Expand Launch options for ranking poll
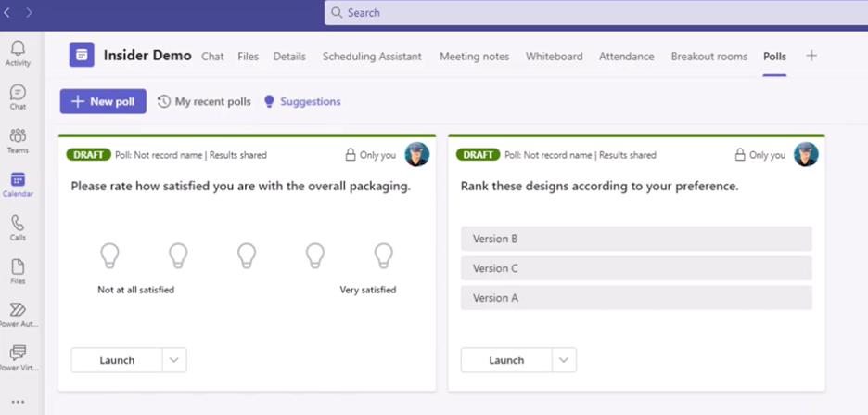The image size is (868, 415). click(564, 360)
